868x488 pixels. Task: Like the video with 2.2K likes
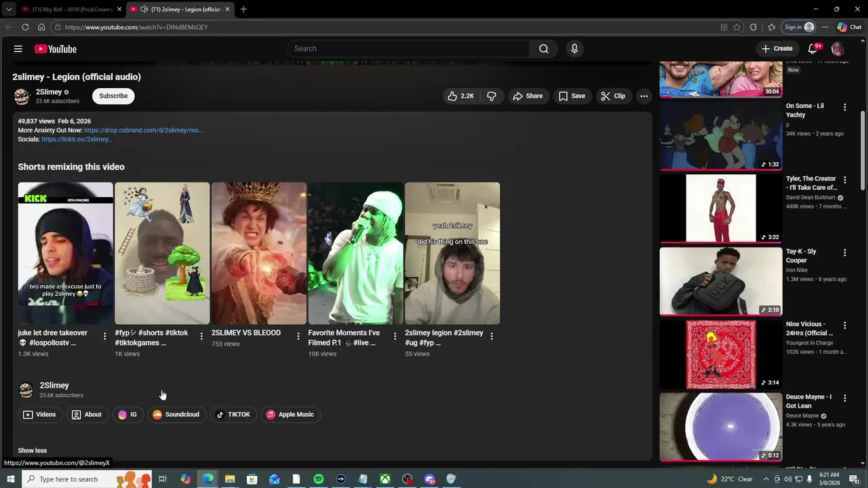click(x=460, y=96)
